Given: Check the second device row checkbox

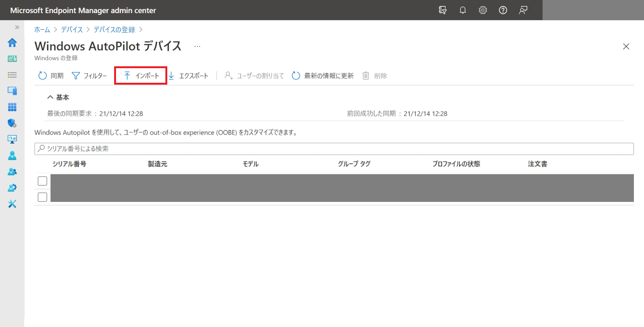Looking at the screenshot, I should click(x=42, y=197).
